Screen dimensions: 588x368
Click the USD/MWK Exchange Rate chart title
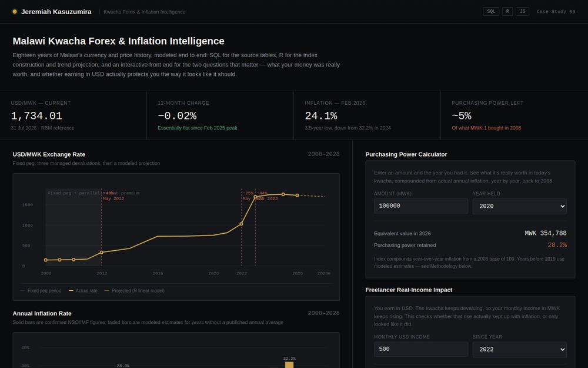[x=49, y=154]
